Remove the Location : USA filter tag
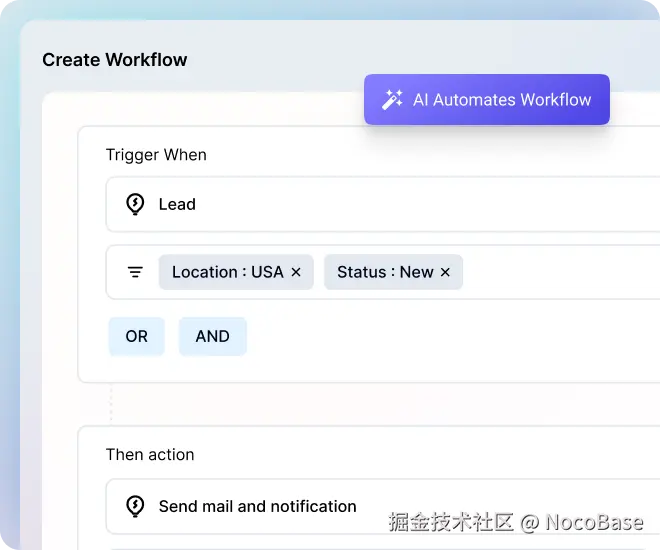This screenshot has height=550, width=660. (x=296, y=272)
